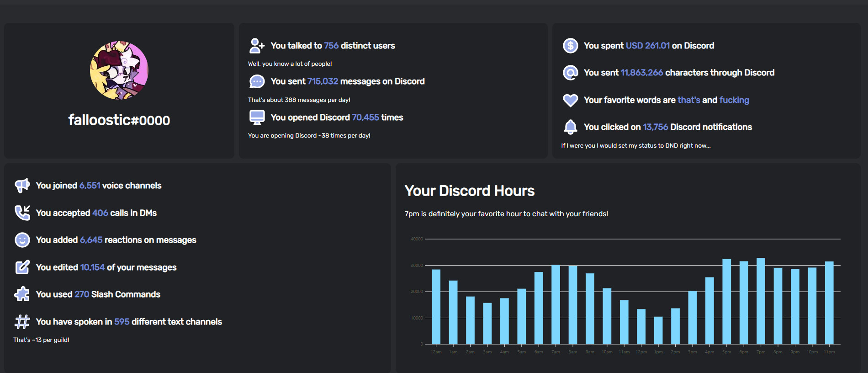Click "You are opening Discord ~38 times per day!"
This screenshot has width=868, height=373.
coord(309,136)
